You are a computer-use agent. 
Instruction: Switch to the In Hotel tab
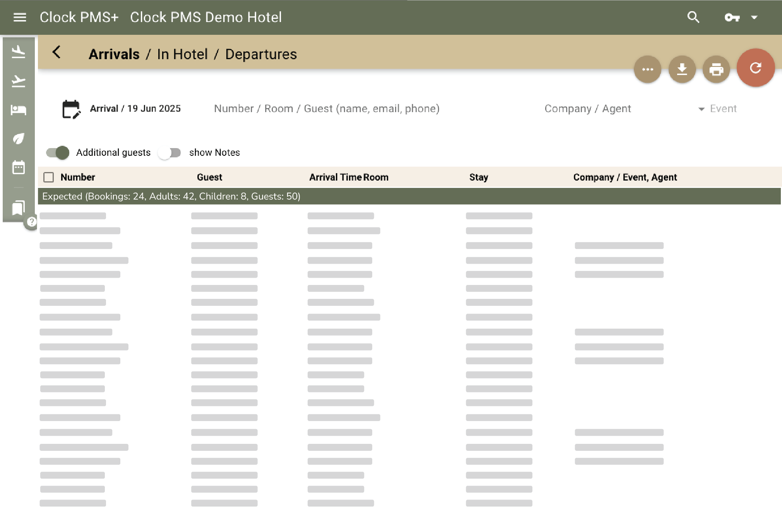[182, 55]
